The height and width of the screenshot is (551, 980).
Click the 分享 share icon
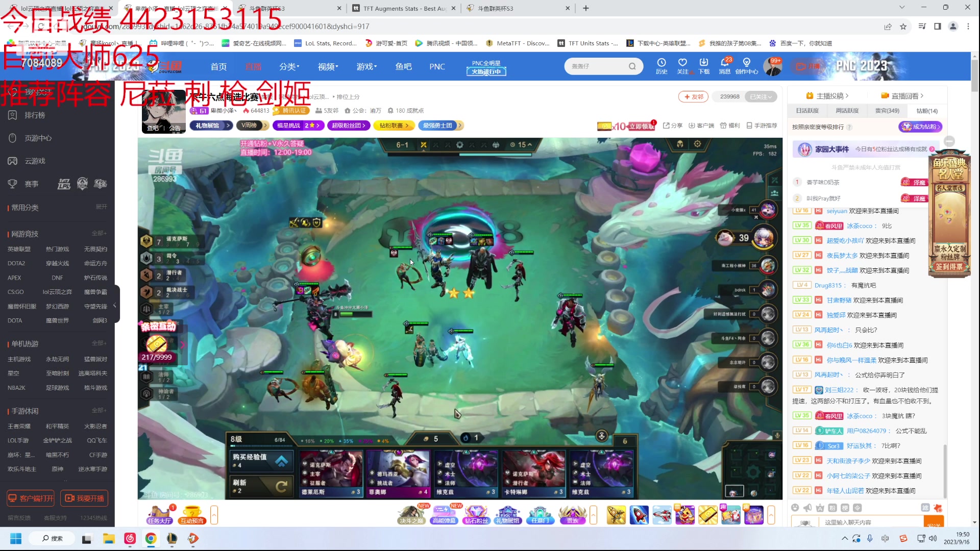673,126
